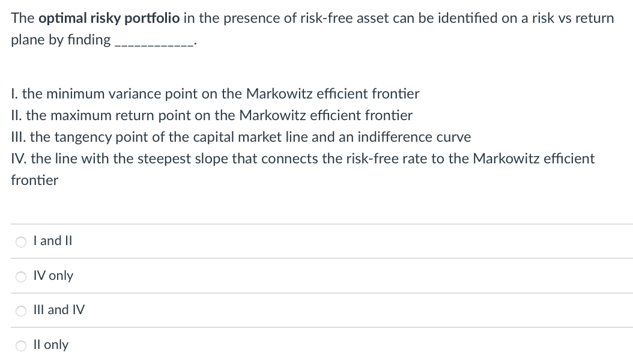Click the blank fill-in line after "finding"
Image resolution: width=633 pixels, height=364 pixels.
click(x=154, y=43)
